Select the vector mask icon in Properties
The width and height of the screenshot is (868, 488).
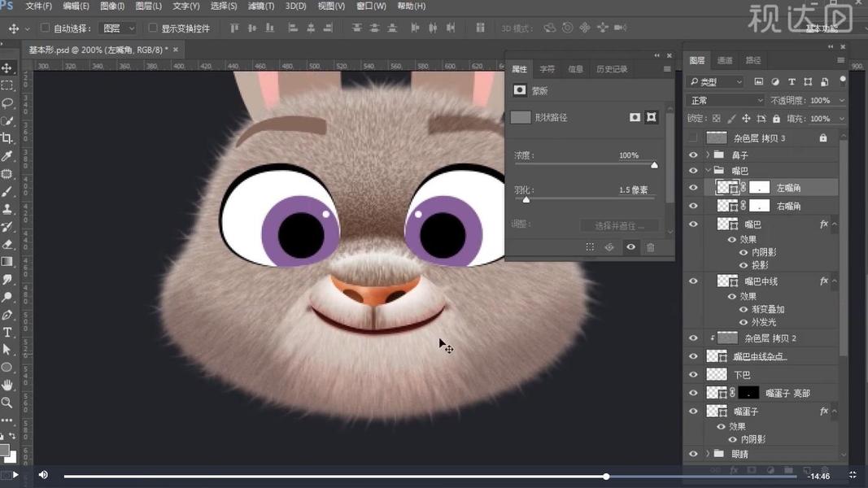tap(652, 117)
